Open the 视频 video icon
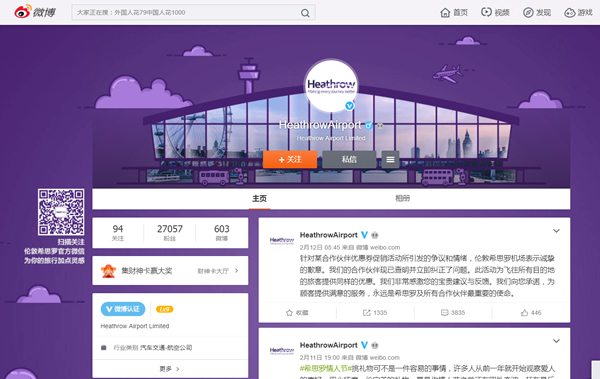This screenshot has height=379, width=600. point(486,12)
